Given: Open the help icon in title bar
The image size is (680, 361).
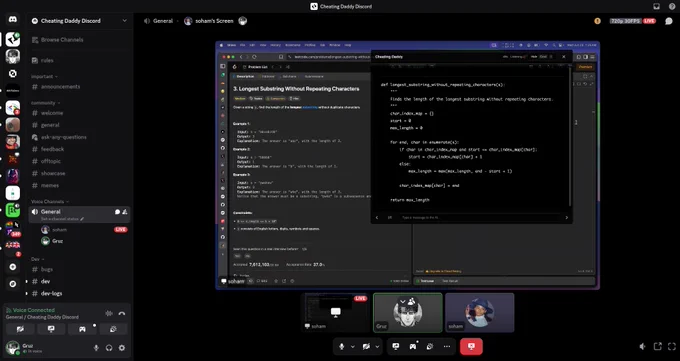Looking at the screenshot, I should coord(672,6).
